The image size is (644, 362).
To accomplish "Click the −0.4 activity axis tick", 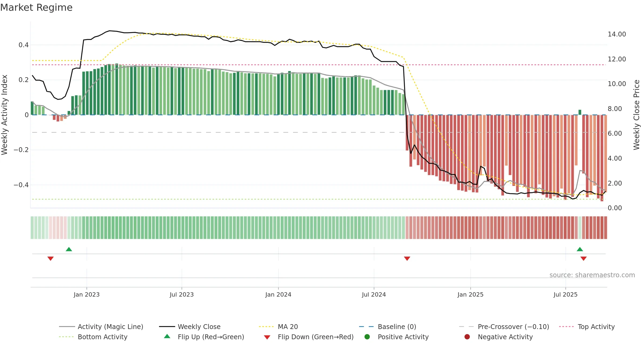I will [x=21, y=185].
